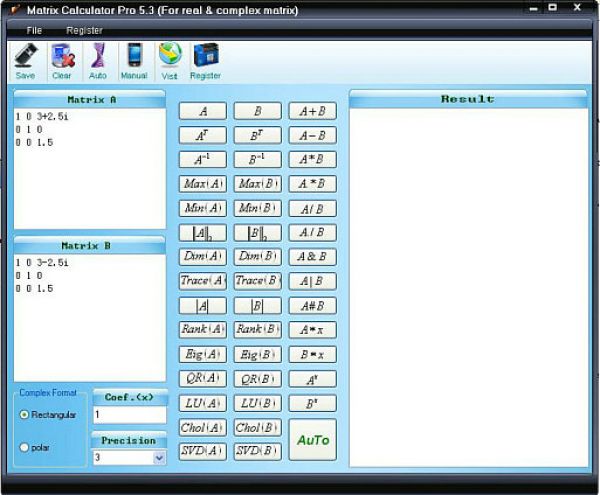Click the Clear toolbar icon
The height and width of the screenshot is (495, 600).
[62, 61]
